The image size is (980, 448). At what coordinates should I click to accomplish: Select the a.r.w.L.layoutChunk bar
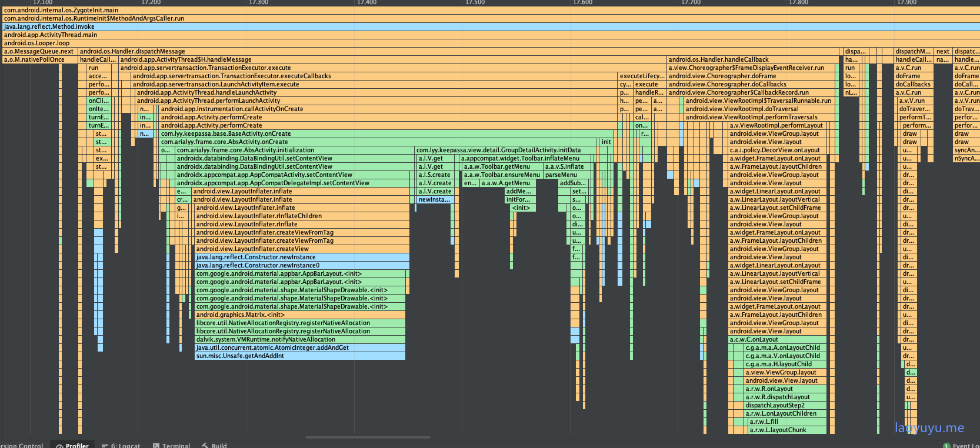(788, 430)
